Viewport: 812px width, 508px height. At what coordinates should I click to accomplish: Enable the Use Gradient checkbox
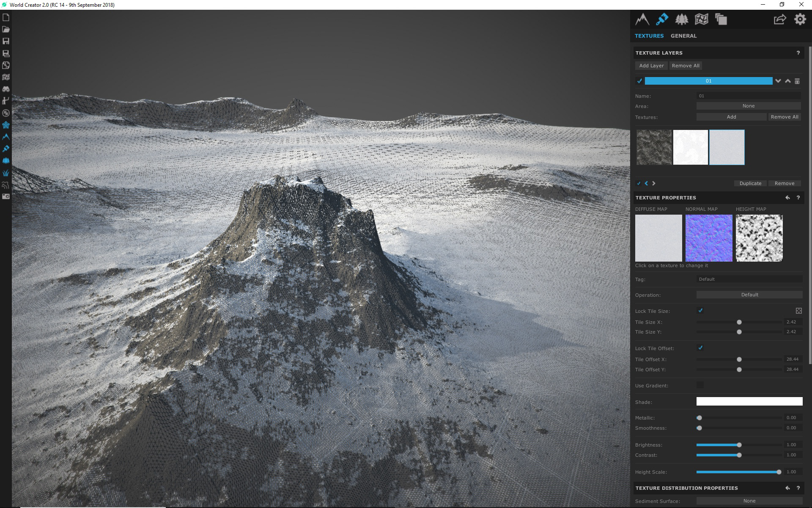700,385
